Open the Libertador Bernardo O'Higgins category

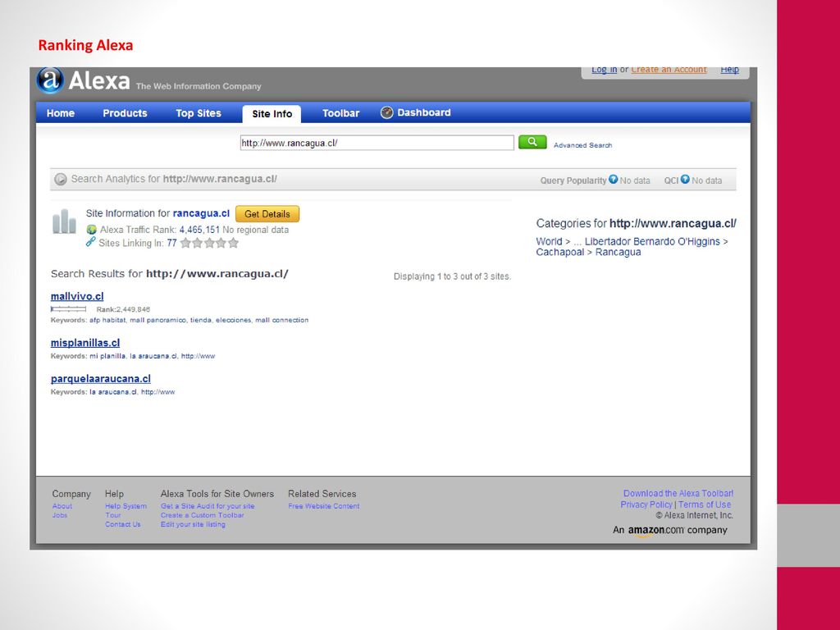pos(652,242)
